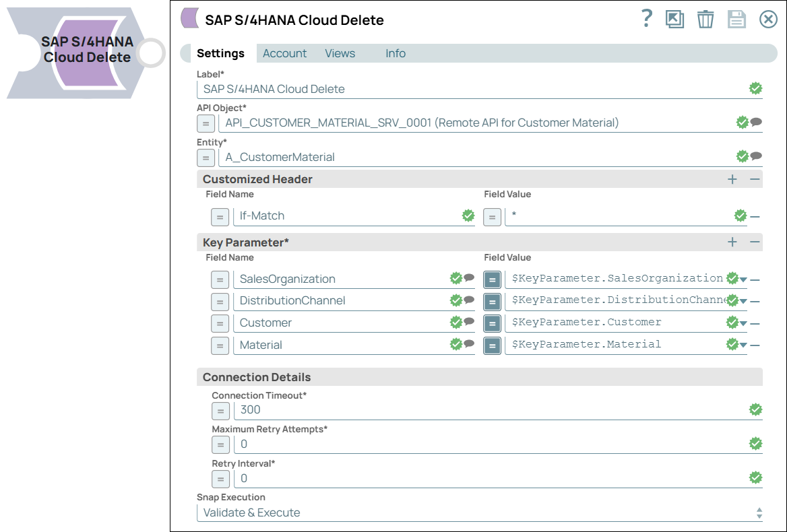Open the Account tab
Image resolution: width=787 pixels, height=532 pixels.
pos(284,53)
